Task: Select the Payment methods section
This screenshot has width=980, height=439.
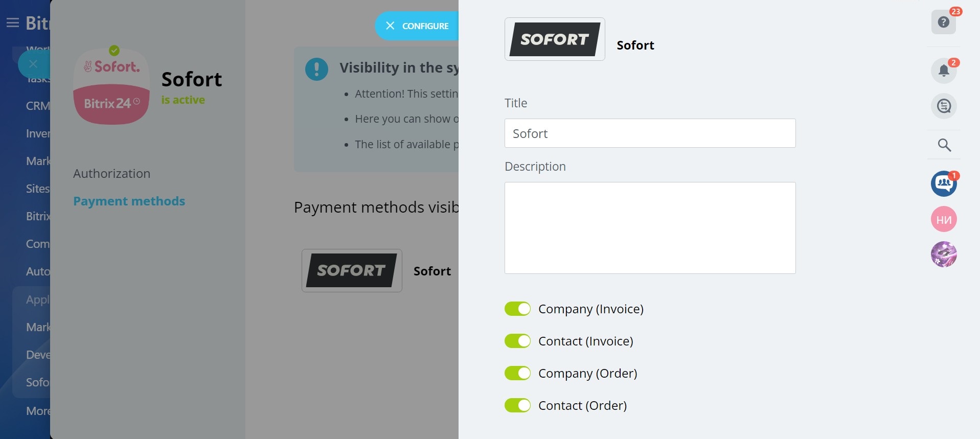Action: point(129,201)
